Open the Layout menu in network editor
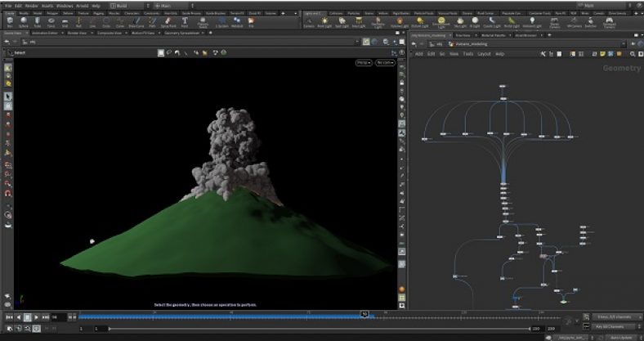Screen dimensions: 644x341 coord(484,54)
